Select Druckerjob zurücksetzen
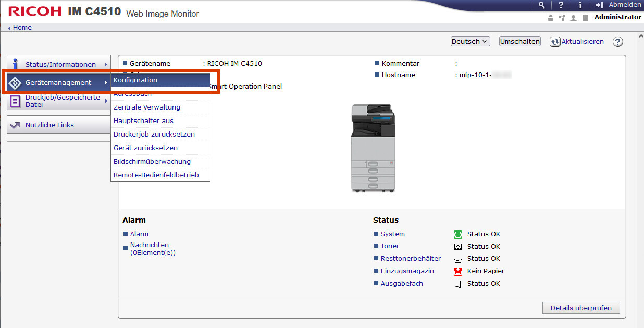The width and height of the screenshot is (644, 328). tap(160, 135)
